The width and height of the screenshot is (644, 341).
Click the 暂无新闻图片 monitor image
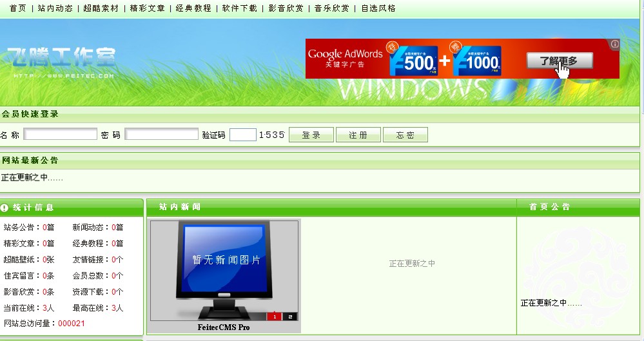click(x=224, y=270)
